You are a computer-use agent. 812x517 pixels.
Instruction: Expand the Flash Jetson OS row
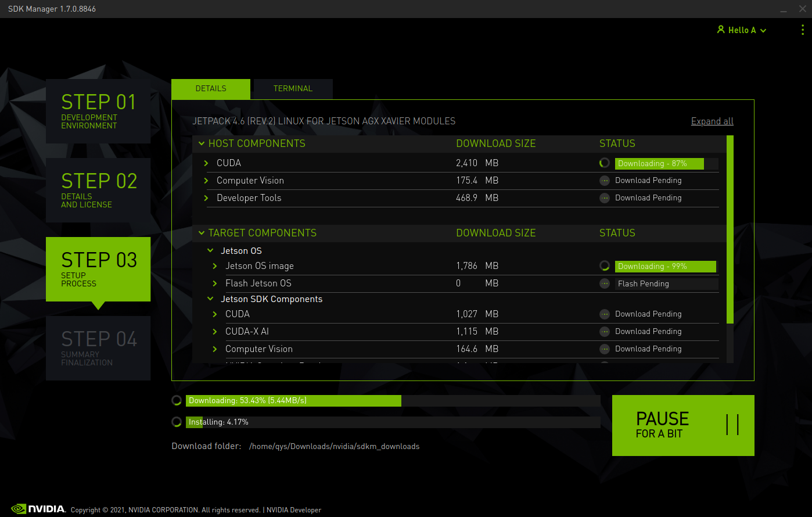215,283
